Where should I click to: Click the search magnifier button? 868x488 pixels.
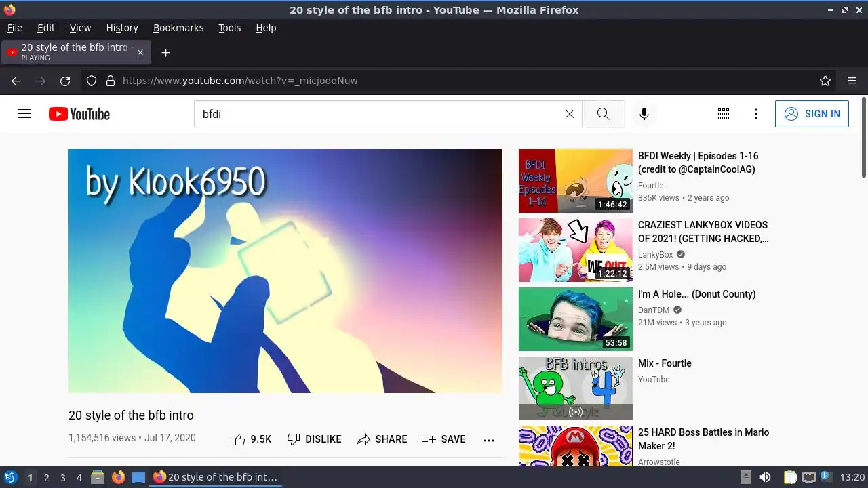604,114
